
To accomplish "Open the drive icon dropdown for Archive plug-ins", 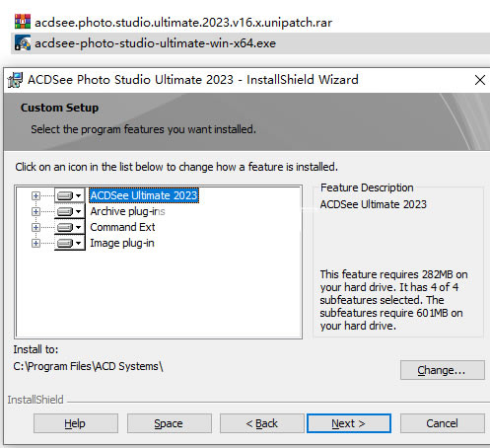I will (x=69, y=211).
